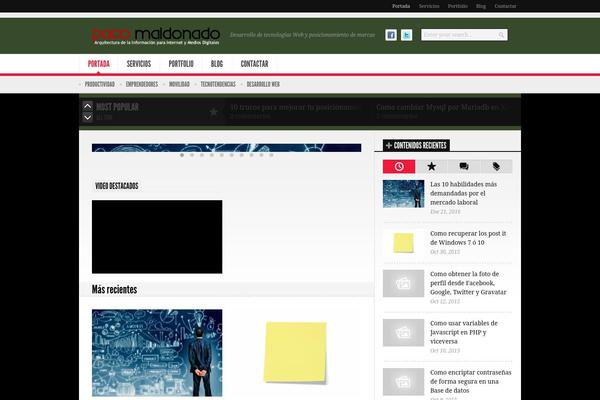Click the Paco Maldonado logo
This screenshot has width=600, height=400.
pos(155,36)
